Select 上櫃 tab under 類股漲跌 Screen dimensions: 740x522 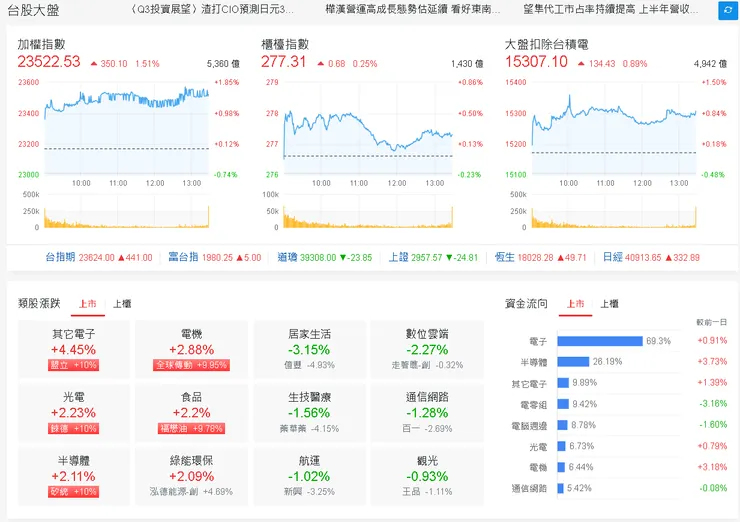[x=122, y=304]
